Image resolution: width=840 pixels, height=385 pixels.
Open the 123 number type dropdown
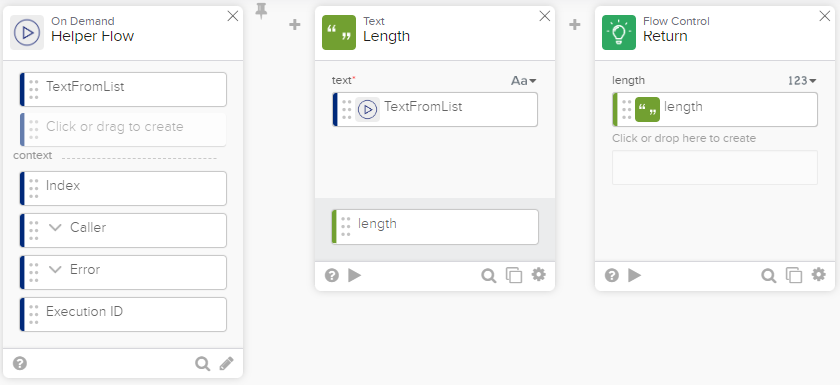click(x=802, y=81)
